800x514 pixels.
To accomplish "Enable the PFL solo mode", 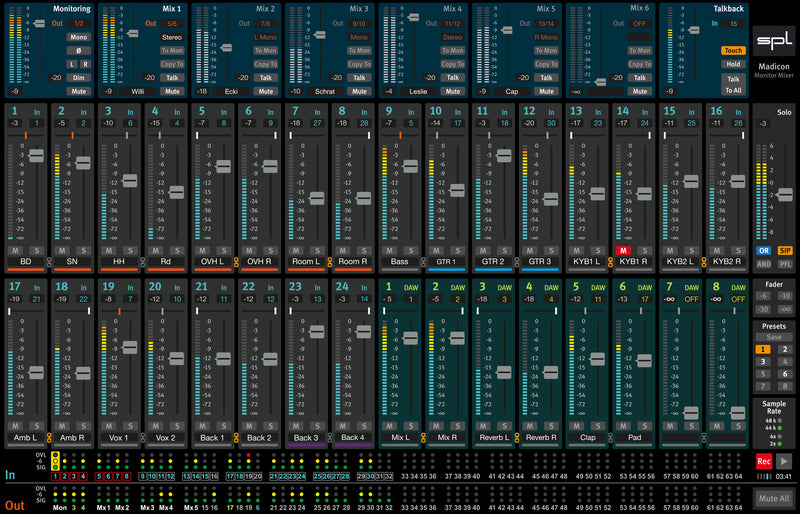I will click(785, 264).
